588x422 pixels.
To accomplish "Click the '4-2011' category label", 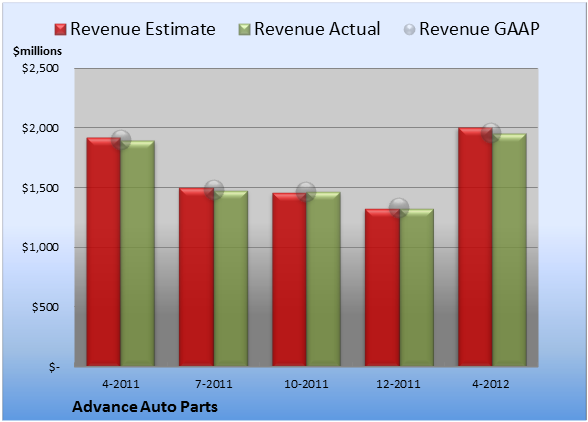I will [x=121, y=384].
